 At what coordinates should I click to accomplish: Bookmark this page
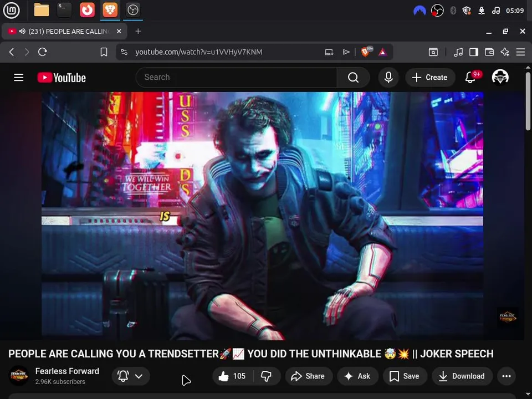pyautogui.click(x=104, y=52)
